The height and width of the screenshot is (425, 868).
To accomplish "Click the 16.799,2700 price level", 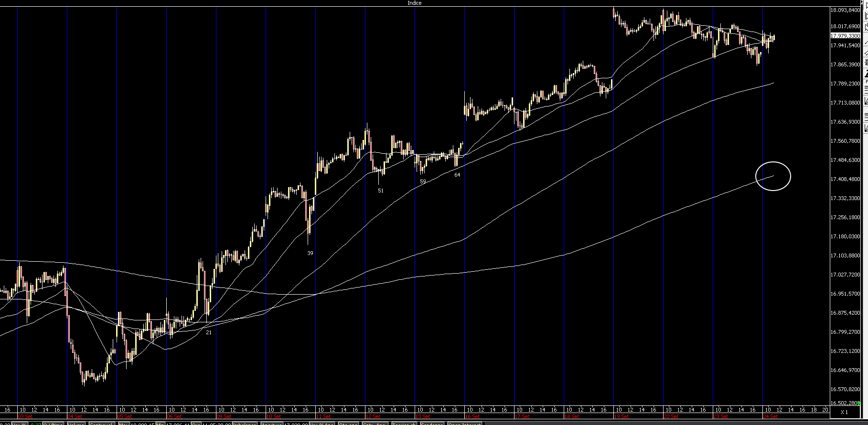I will [845, 332].
